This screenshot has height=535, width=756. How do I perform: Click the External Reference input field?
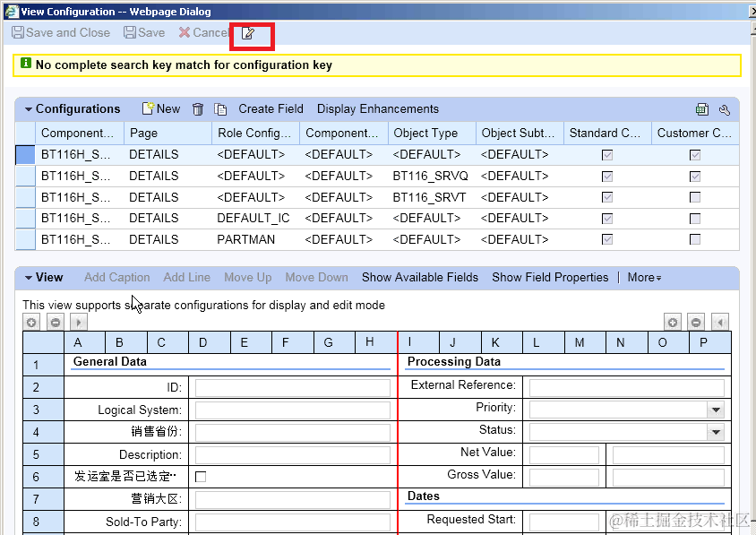pos(627,388)
